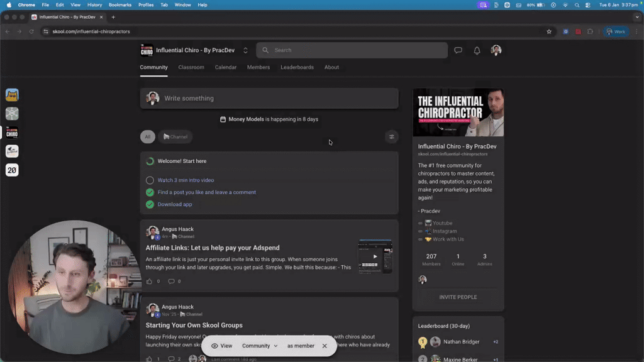Open the Apple menu
644x362 pixels.
pyautogui.click(x=9, y=5)
